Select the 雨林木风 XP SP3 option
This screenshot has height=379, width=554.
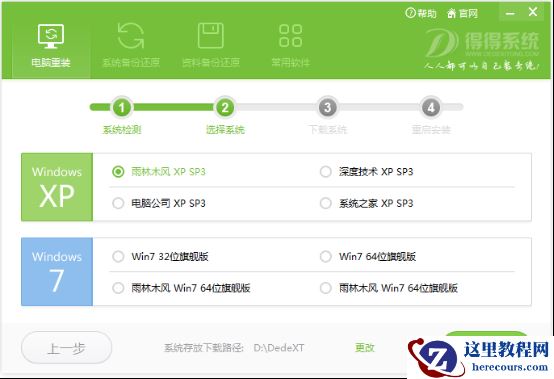tap(159, 172)
